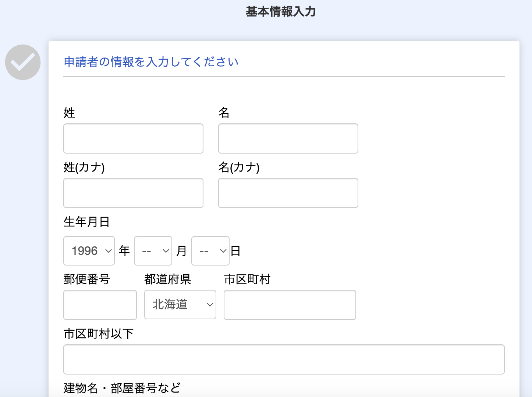Select the 郵便番号 input field
532x397 pixels.
pos(100,305)
